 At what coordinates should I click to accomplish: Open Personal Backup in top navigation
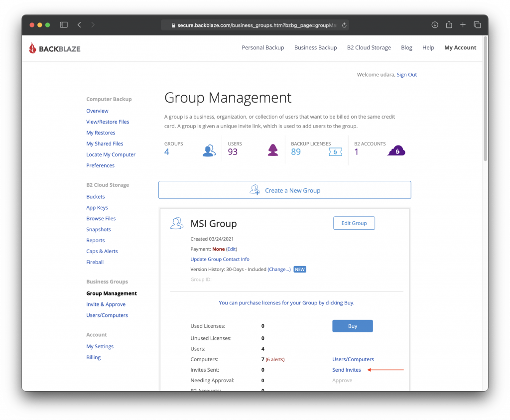pos(263,47)
